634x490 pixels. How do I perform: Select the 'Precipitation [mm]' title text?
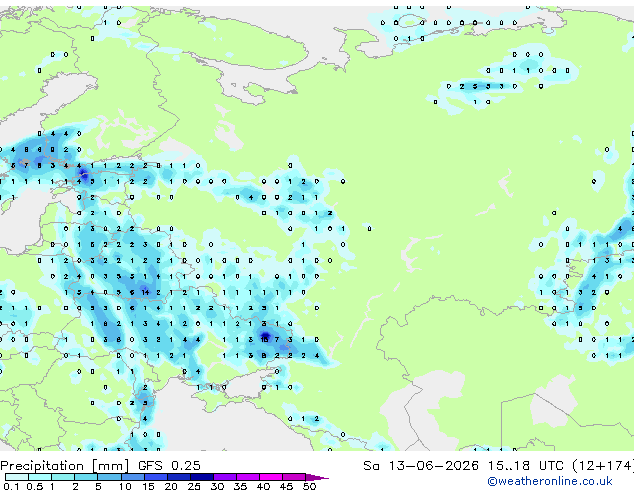coord(65,466)
